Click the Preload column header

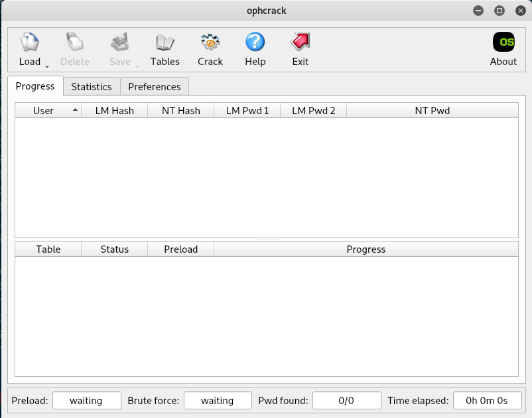click(181, 249)
